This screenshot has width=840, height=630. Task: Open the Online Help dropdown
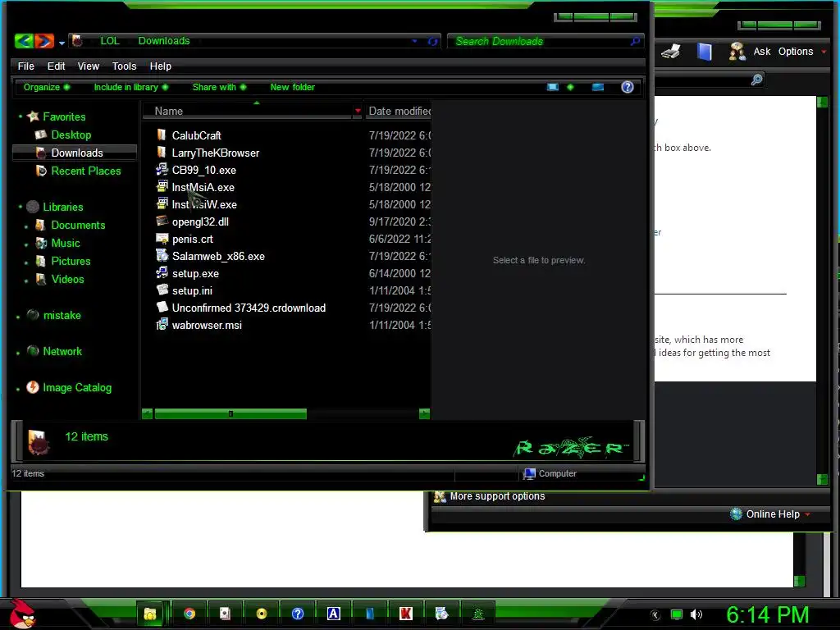(x=770, y=514)
